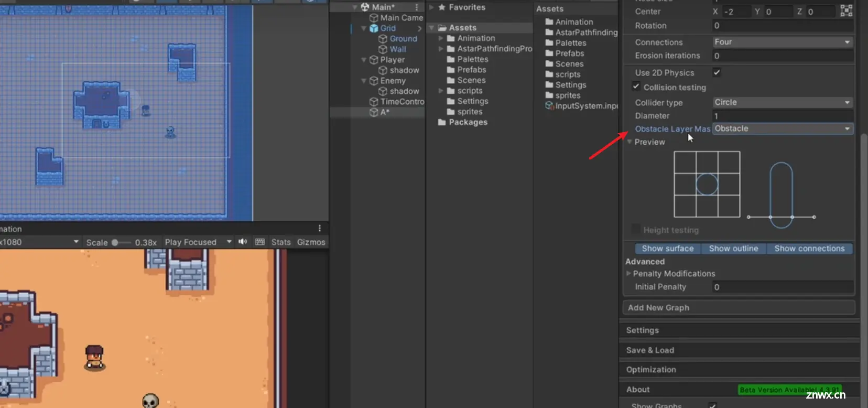Click the Player object cube icon

(x=374, y=60)
